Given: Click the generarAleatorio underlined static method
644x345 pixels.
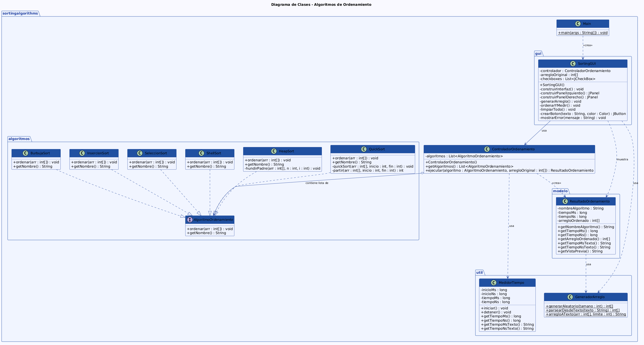Looking at the screenshot, I should point(579,306).
